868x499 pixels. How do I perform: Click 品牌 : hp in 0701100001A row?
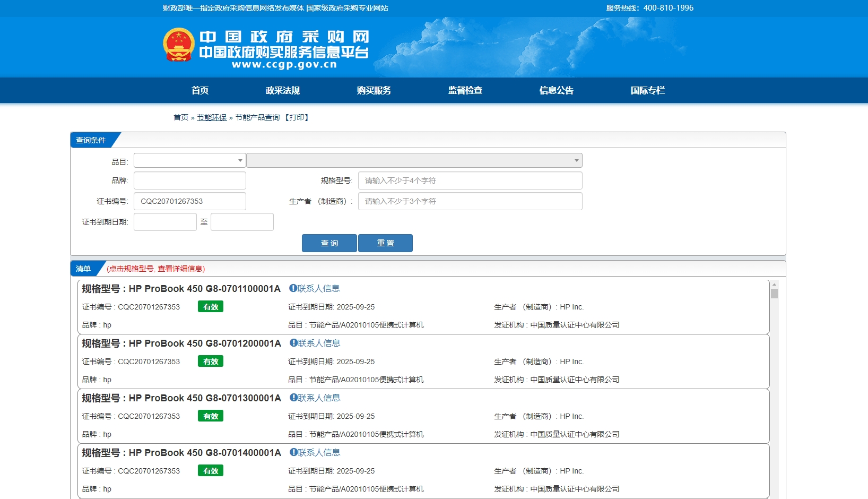point(97,325)
